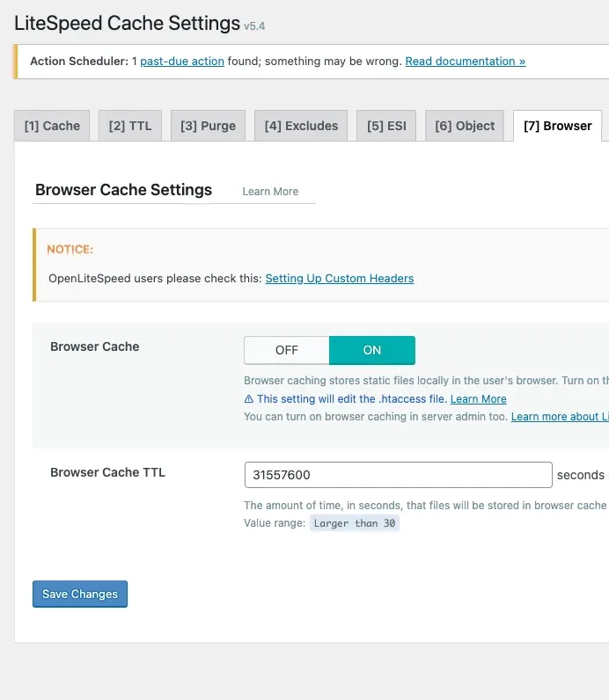
Task: Turn Browser Cache ON
Action: (372, 350)
